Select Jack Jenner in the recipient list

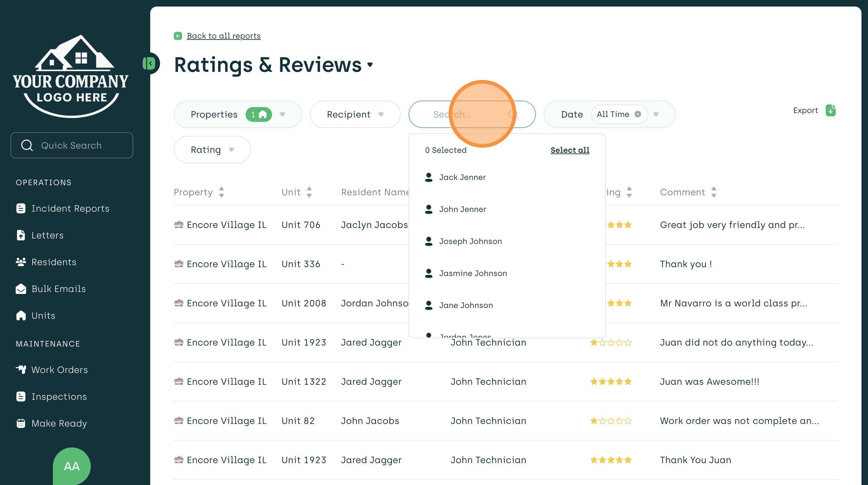pyautogui.click(x=462, y=177)
